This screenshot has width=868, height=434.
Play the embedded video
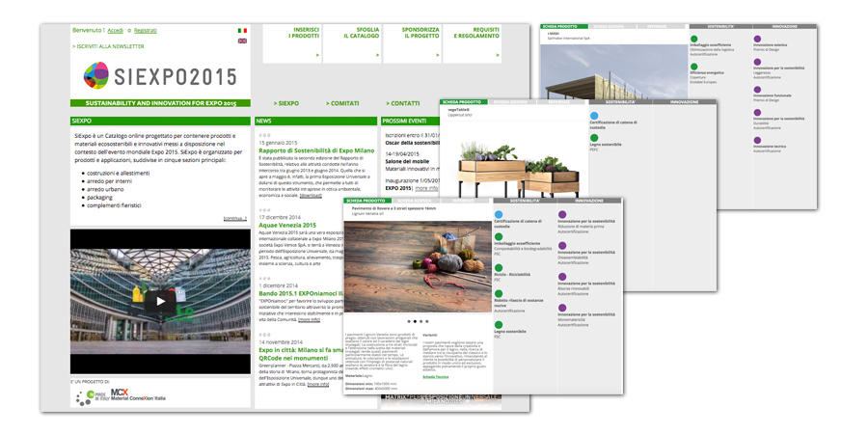[160, 301]
